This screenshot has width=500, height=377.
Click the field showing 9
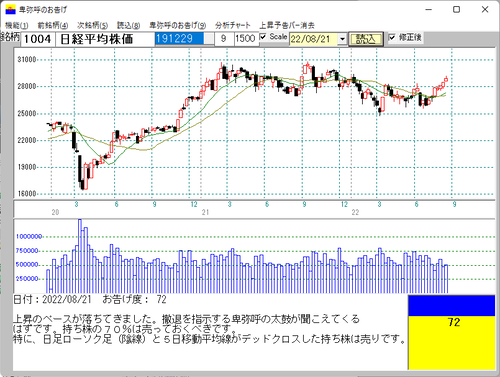[224, 39]
